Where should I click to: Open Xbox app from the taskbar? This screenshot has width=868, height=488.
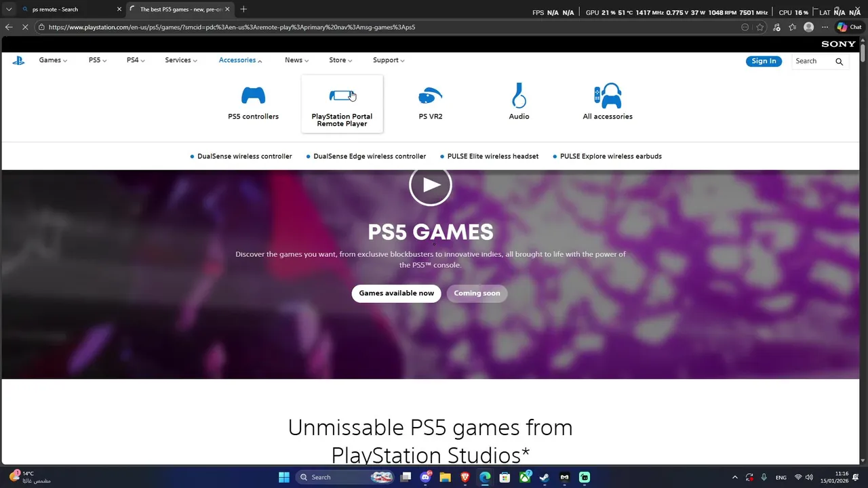coord(525,477)
